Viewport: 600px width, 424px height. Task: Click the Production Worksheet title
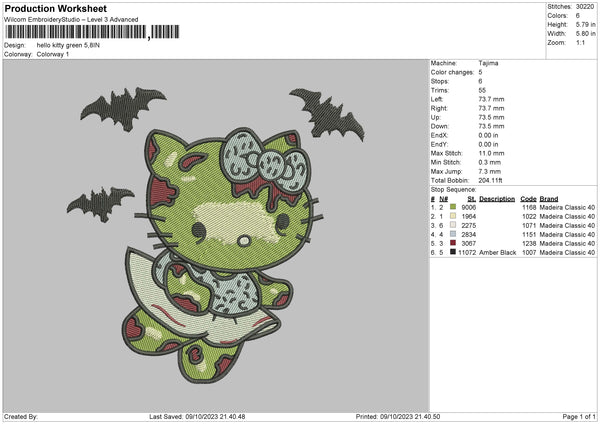click(x=55, y=8)
